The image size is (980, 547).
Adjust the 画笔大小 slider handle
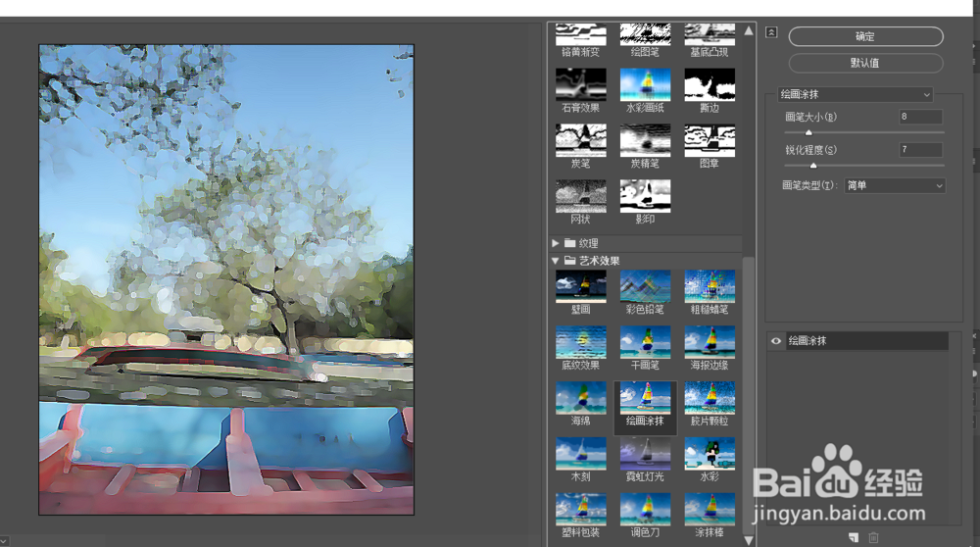808,132
